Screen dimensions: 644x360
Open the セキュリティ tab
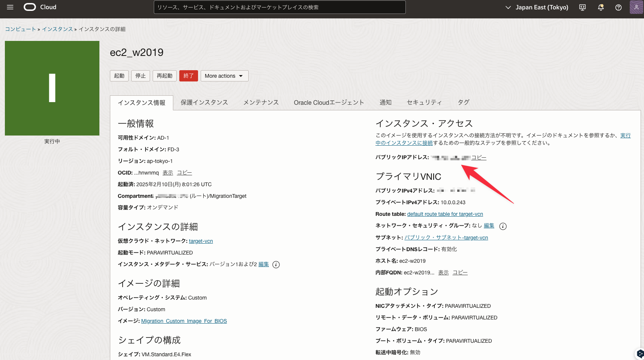point(425,102)
